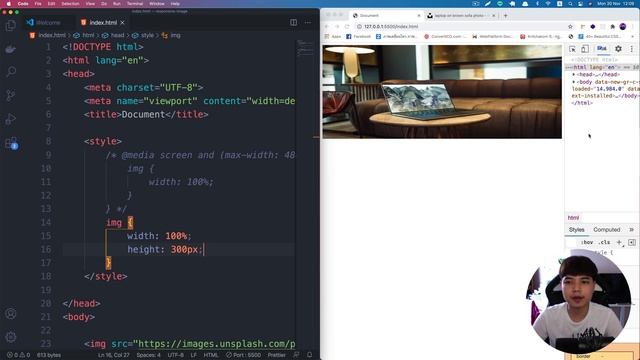Open the Accounts menu in activity bar
The image size is (640, 360).
tap(11, 313)
